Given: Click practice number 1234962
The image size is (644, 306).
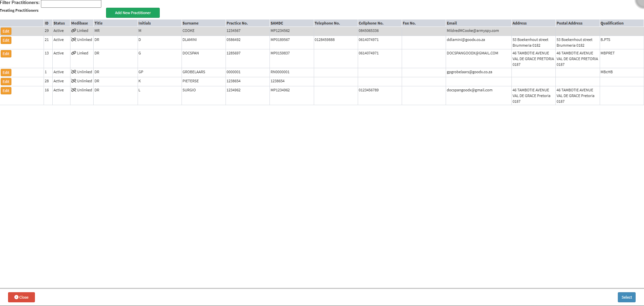Looking at the screenshot, I should click(x=234, y=90).
